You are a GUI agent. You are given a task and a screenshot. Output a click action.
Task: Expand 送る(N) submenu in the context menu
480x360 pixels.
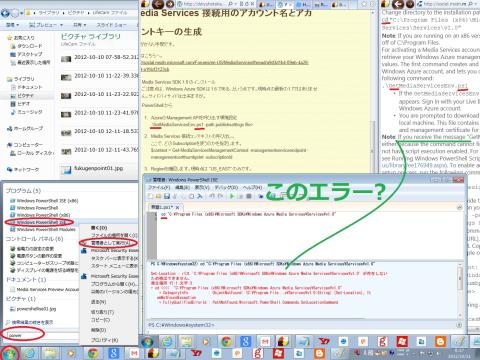tap(99, 302)
